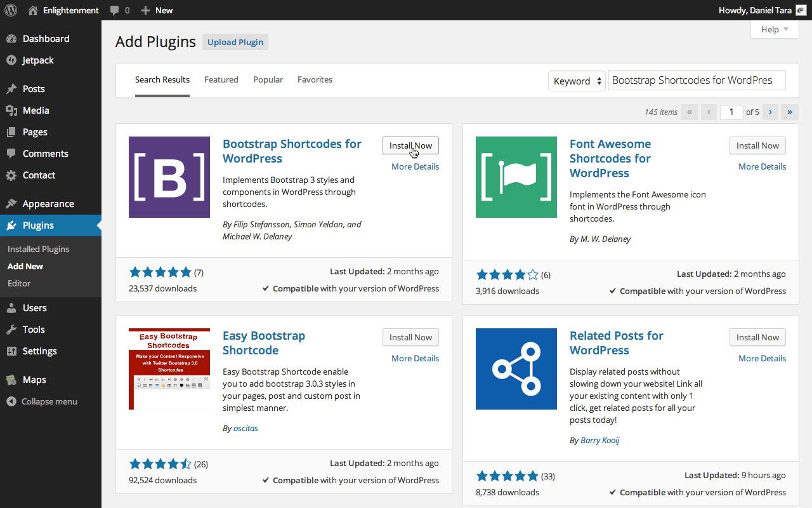The width and height of the screenshot is (812, 508).
Task: View More Details for Font Awesome Shortcodes
Action: [x=761, y=166]
